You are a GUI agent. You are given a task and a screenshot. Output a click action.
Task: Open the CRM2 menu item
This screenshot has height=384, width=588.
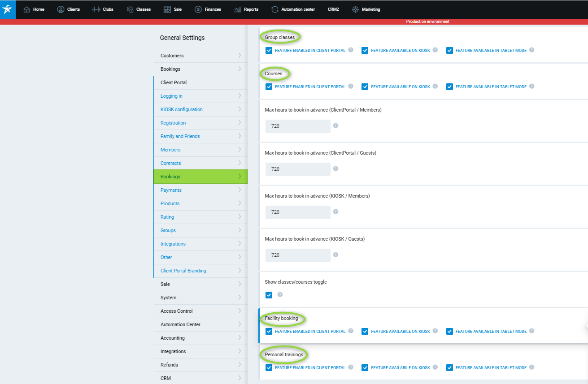[333, 9]
